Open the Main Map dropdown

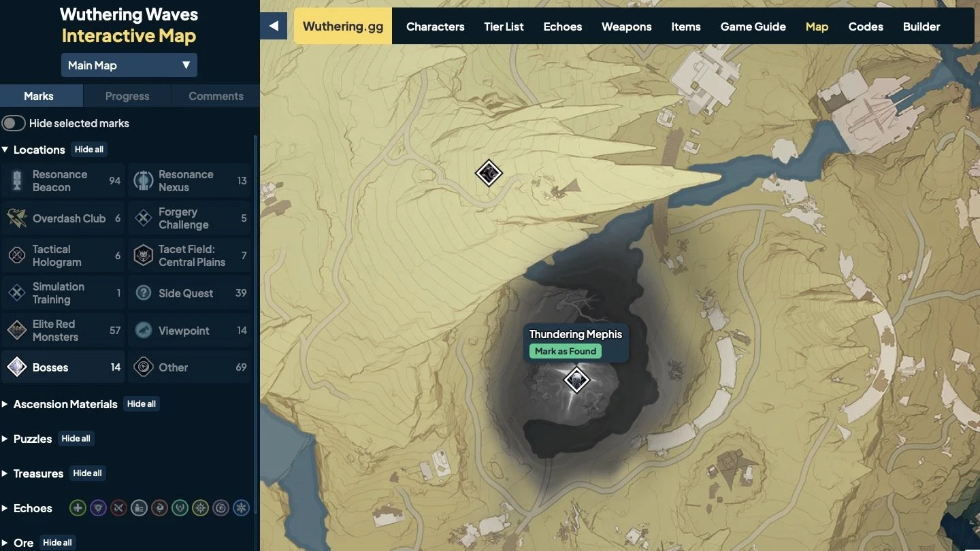point(129,65)
